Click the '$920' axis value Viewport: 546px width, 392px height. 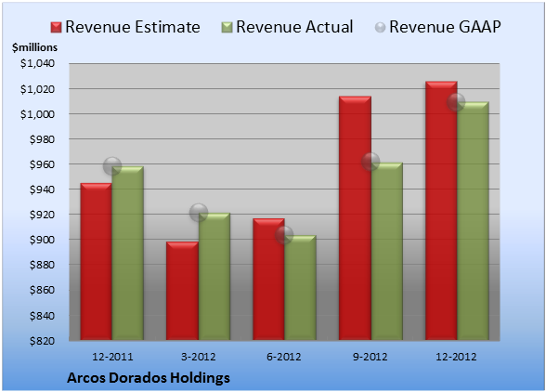(42, 215)
